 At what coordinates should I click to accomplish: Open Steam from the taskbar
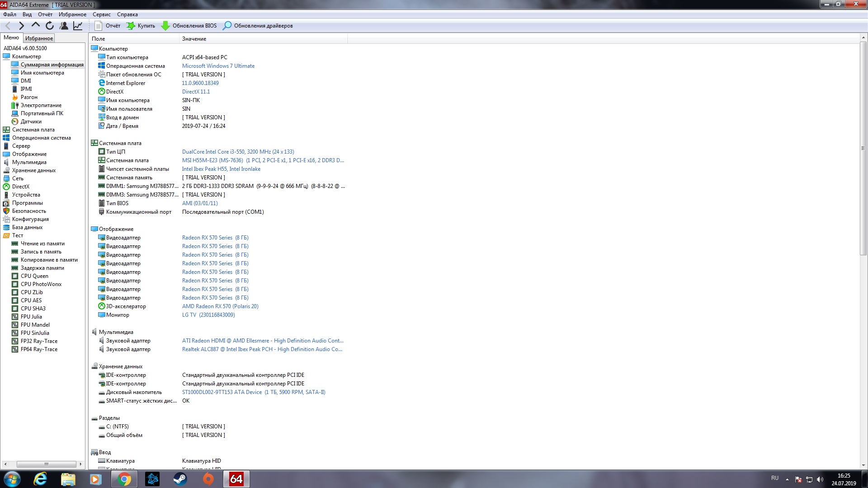tap(180, 479)
